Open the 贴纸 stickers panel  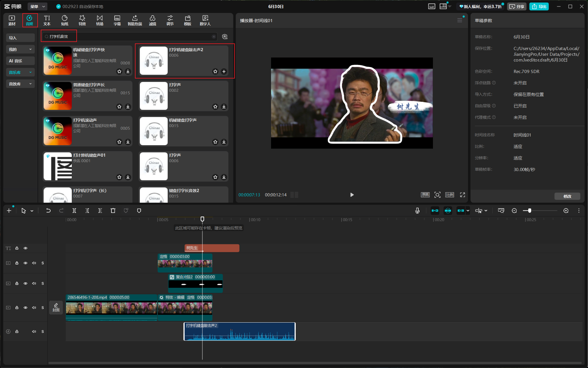point(65,20)
